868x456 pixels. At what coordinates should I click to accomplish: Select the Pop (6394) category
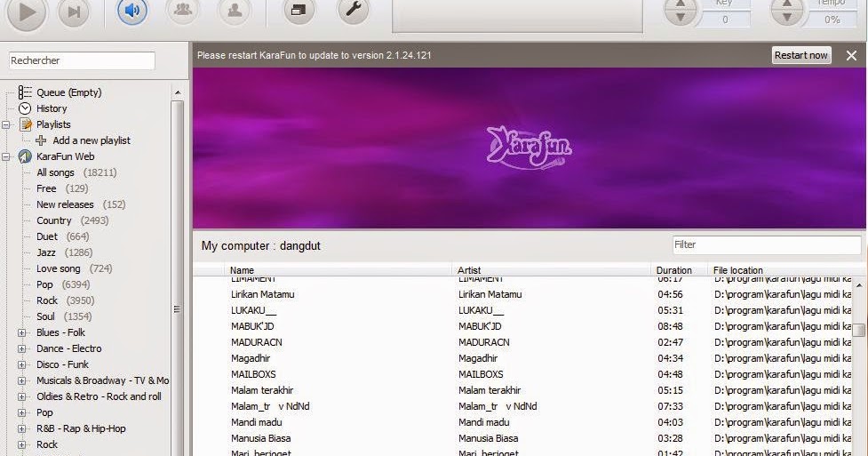[62, 284]
